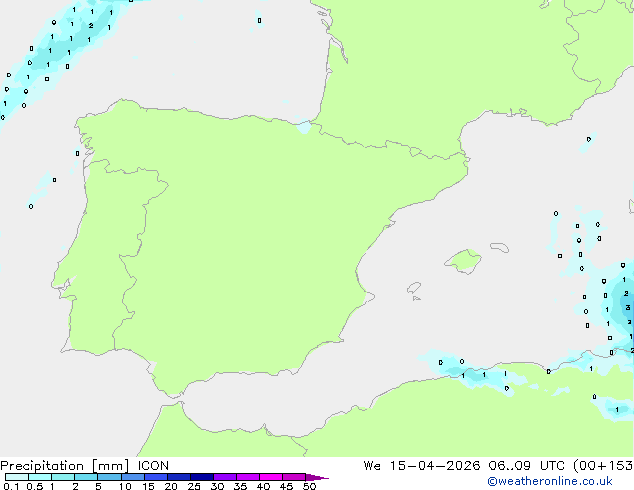Viewport: 634px width, 490px height.
Task: Click the 'ICON' model name label
Action: [153, 466]
